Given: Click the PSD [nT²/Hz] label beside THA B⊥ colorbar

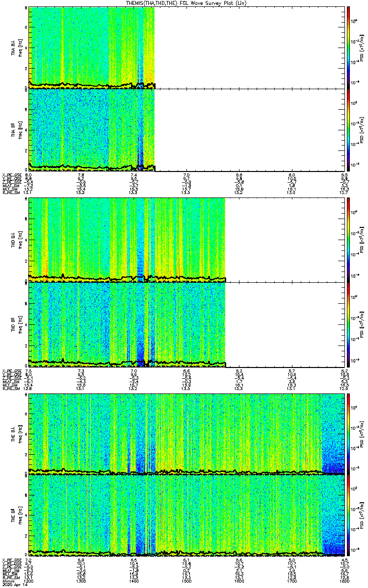Looking at the screenshot, I should [363, 48].
